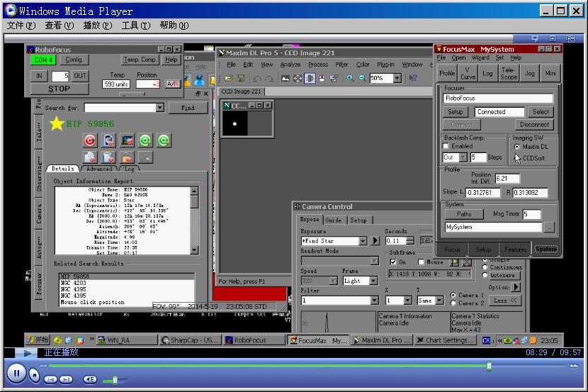588x392 pixels.
Task: Select the Camera 1 radio button
Action: (453, 295)
